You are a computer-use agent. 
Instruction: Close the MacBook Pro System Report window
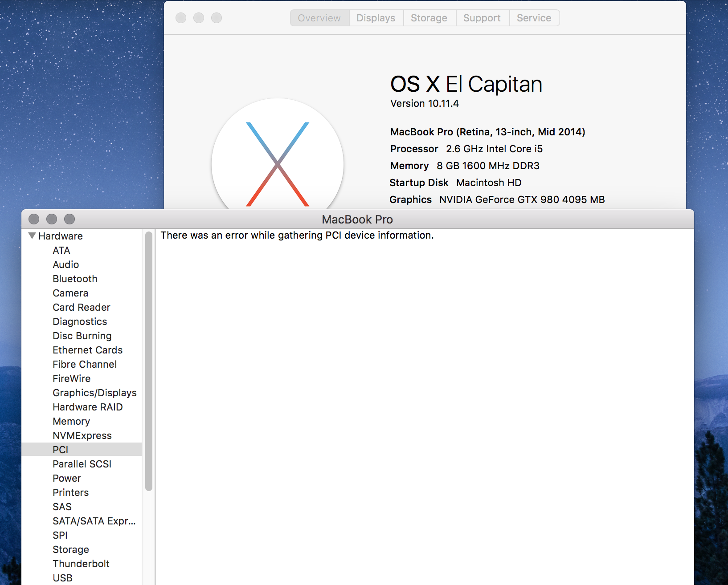pos(34,219)
